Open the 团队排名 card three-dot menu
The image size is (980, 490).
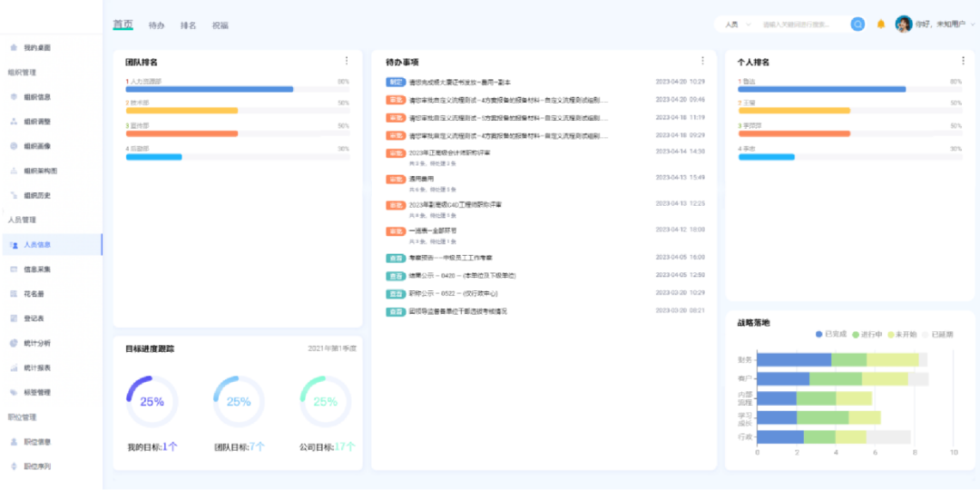(347, 61)
